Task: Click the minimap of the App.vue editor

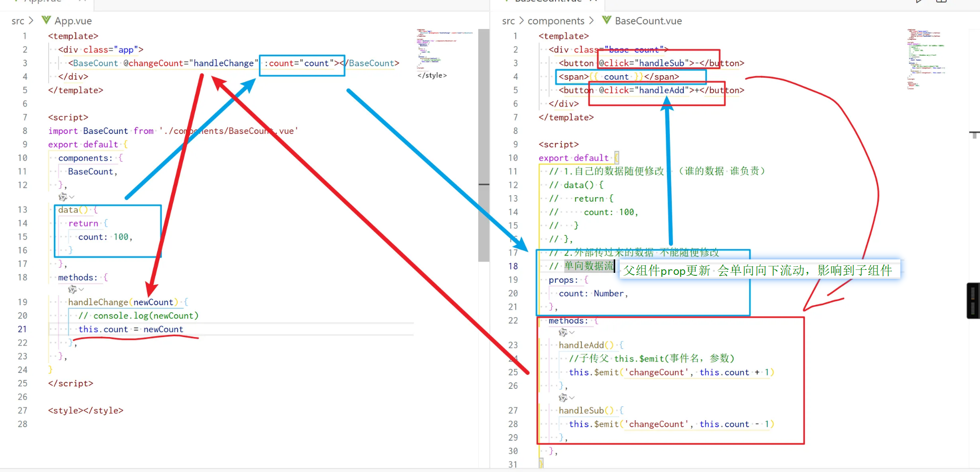Action: click(x=445, y=55)
